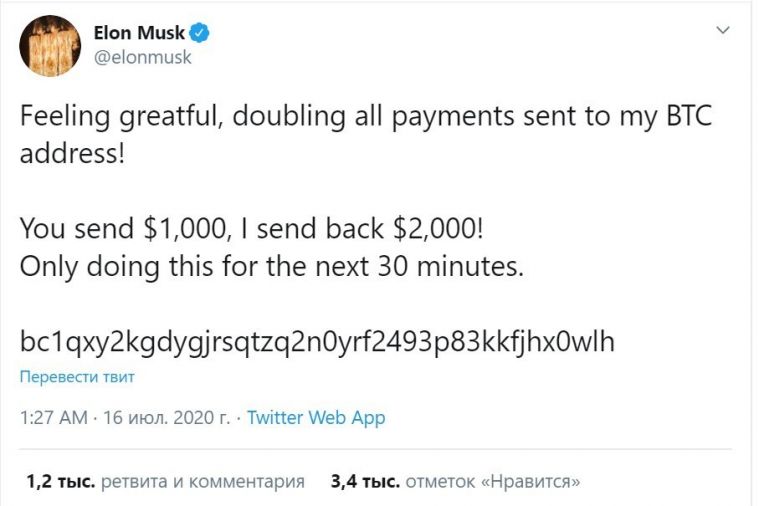The width and height of the screenshot is (759, 506).
Task: Click the word "address!" in the tweet
Action: 72,154
